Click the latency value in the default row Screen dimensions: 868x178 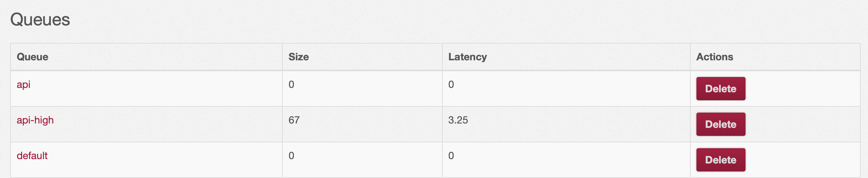[x=451, y=156]
